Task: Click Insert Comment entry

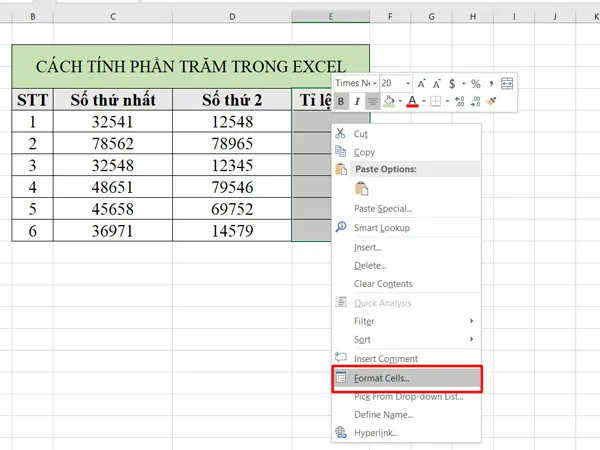Action: coord(386,358)
